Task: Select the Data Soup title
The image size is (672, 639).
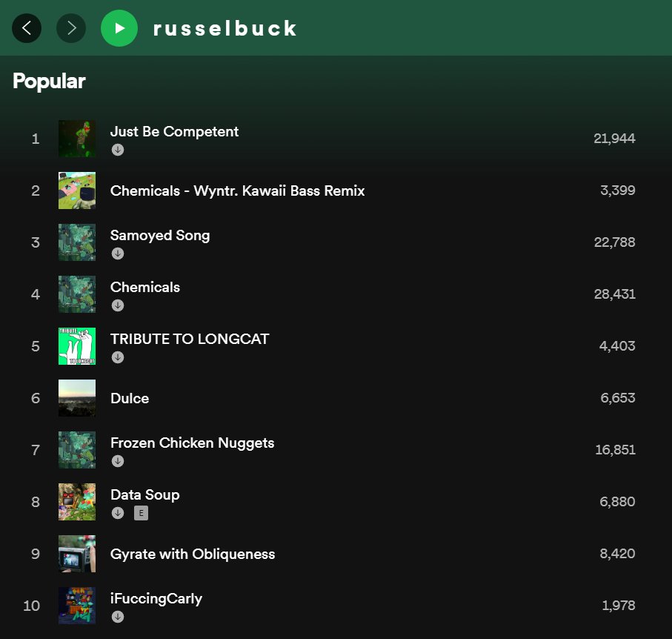Action: (145, 495)
